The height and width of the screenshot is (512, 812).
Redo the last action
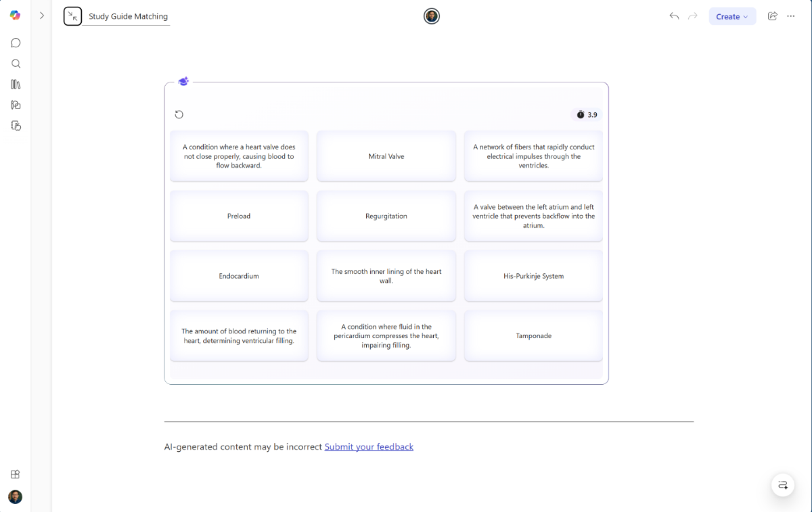click(x=692, y=16)
